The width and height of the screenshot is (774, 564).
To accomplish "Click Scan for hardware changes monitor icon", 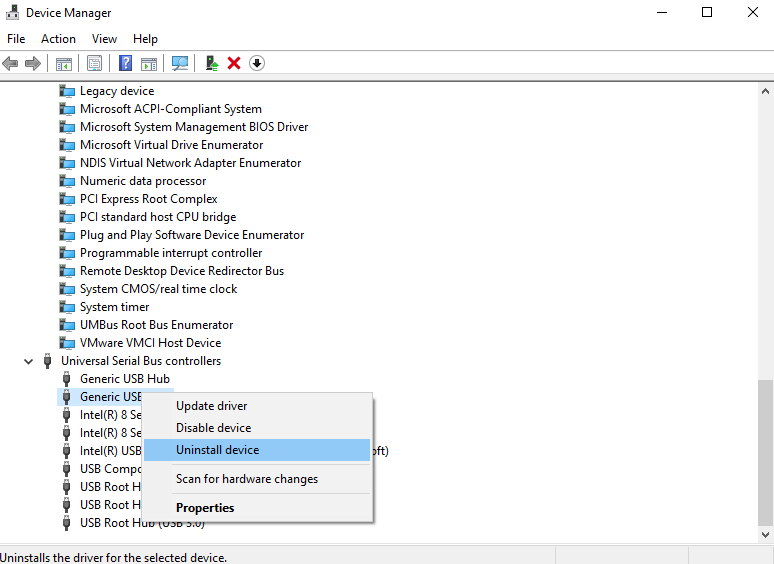I will (180, 63).
